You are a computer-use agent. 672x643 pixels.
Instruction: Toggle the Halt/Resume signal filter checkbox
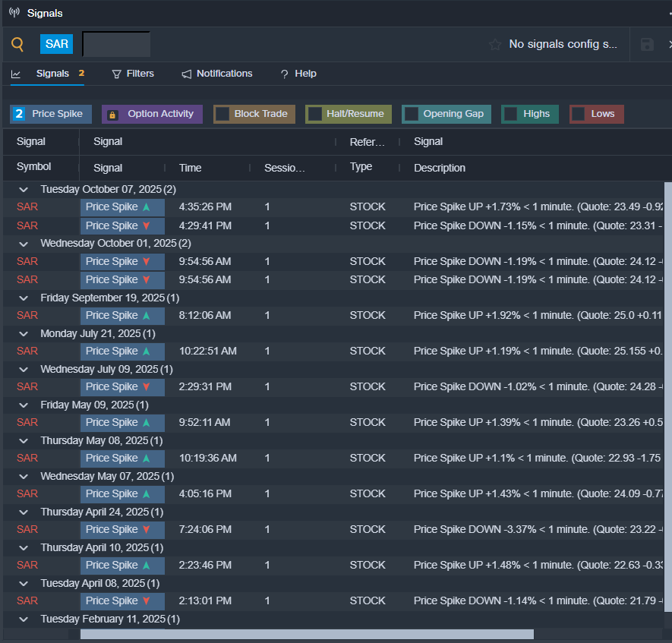tap(314, 114)
